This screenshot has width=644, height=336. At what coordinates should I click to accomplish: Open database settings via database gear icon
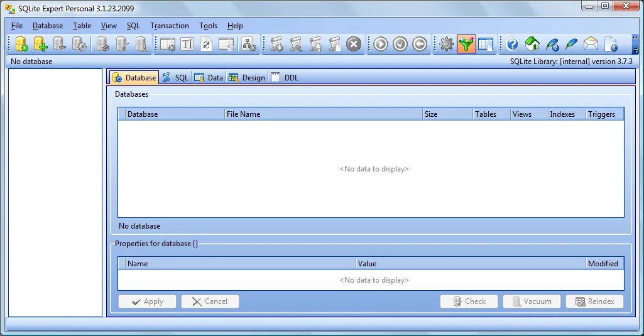(x=79, y=44)
